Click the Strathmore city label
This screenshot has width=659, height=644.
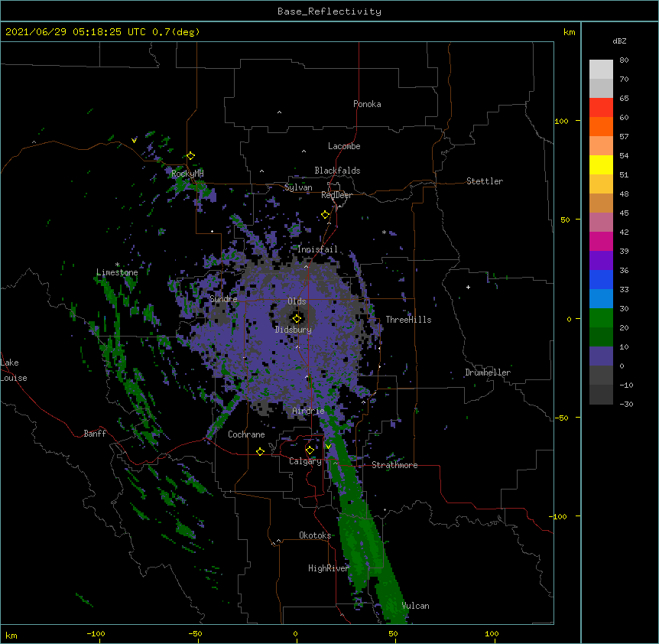tap(394, 465)
